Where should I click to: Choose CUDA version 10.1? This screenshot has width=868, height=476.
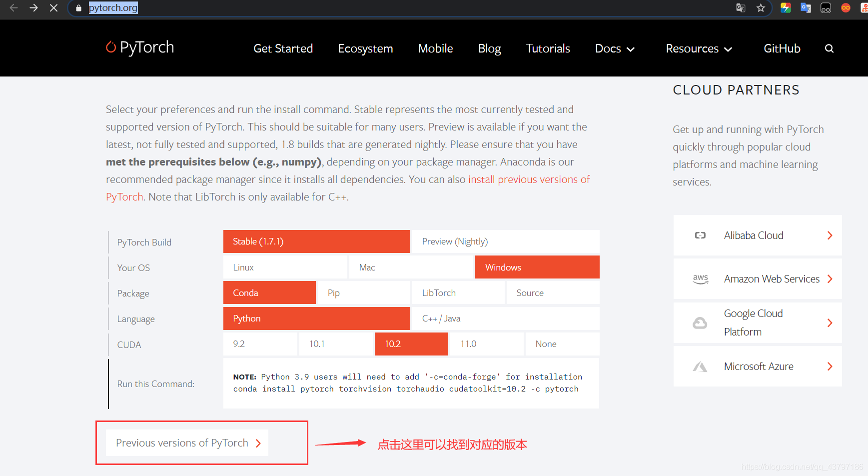(x=336, y=344)
